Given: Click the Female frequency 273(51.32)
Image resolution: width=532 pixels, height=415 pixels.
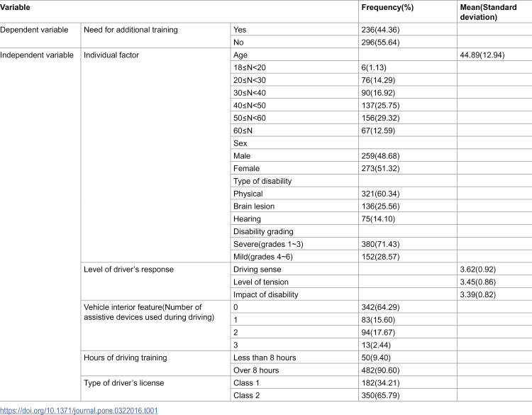Looking at the screenshot, I should tap(380, 169).
